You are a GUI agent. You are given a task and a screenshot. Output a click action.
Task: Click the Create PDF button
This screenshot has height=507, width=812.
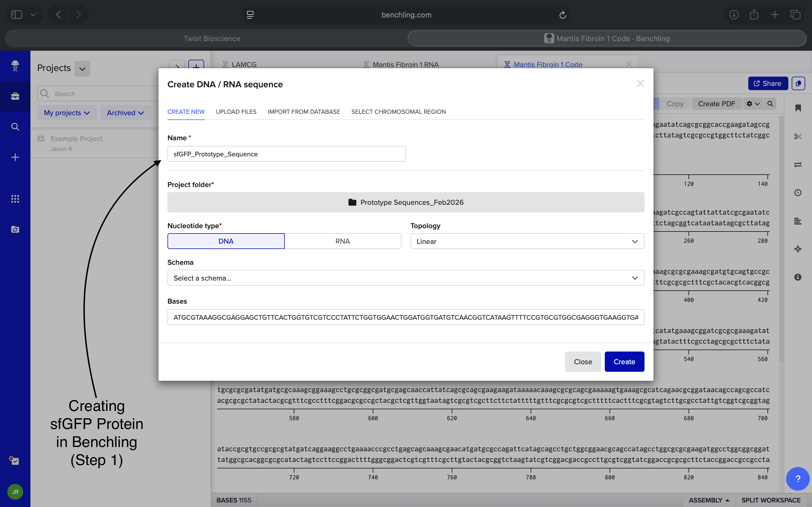point(716,104)
